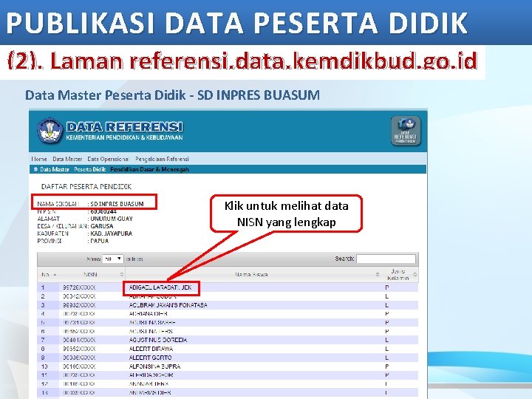
Task: Click the Data Referensi Pendidikan badge icon
Action: pos(406,131)
